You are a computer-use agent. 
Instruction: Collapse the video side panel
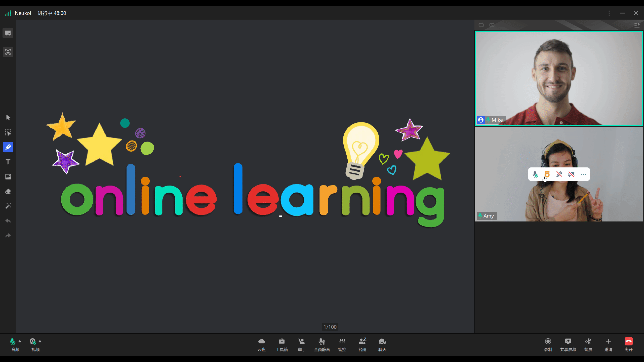point(637,25)
